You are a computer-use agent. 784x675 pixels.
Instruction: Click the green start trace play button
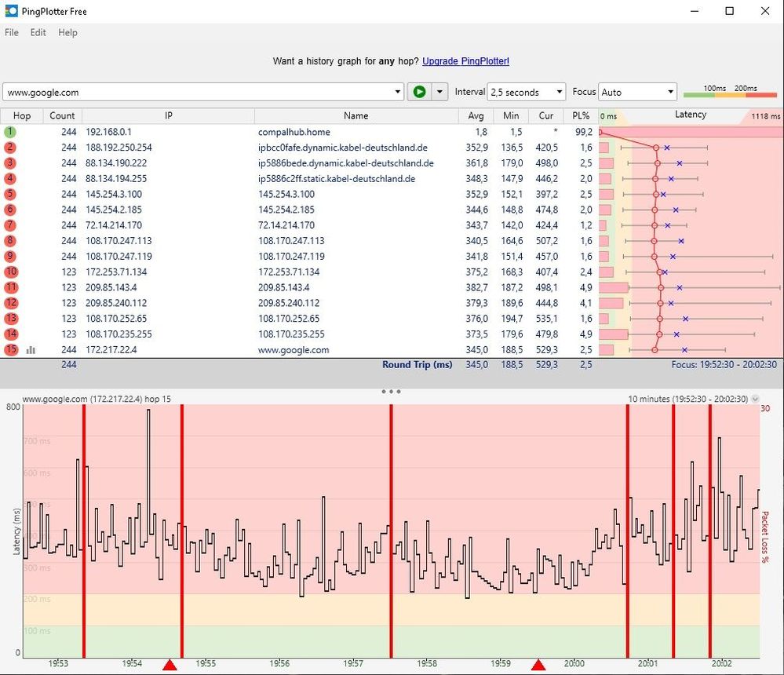[419, 92]
